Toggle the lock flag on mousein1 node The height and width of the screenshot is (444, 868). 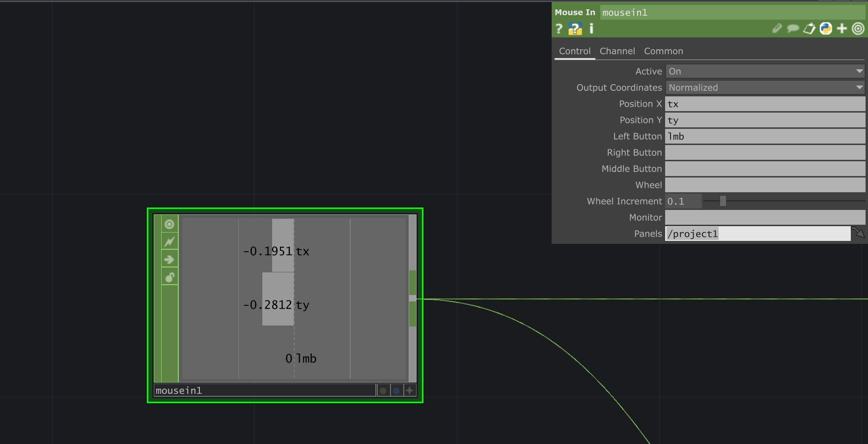[169, 277]
